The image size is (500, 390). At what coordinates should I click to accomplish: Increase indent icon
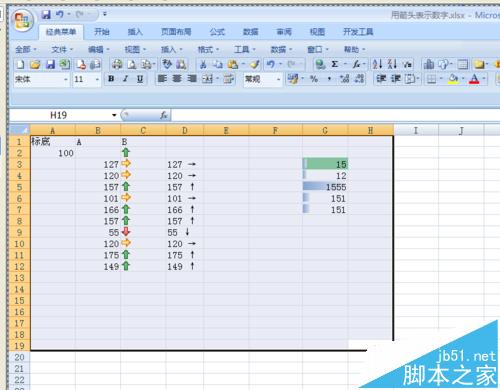tap(396, 79)
